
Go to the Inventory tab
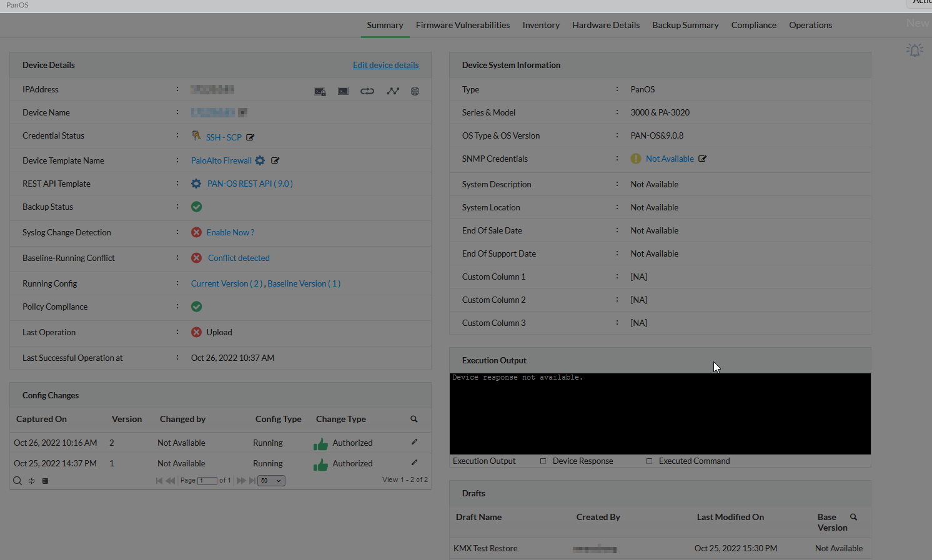click(x=541, y=25)
